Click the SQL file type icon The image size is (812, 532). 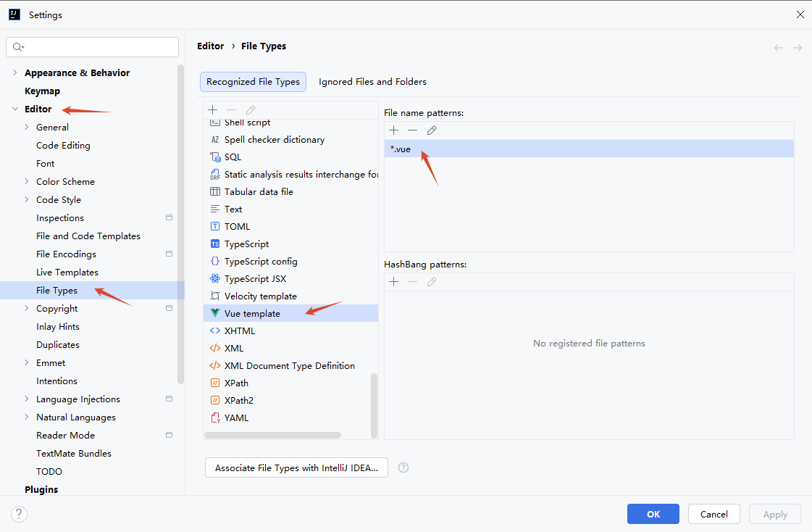pyautogui.click(x=215, y=157)
